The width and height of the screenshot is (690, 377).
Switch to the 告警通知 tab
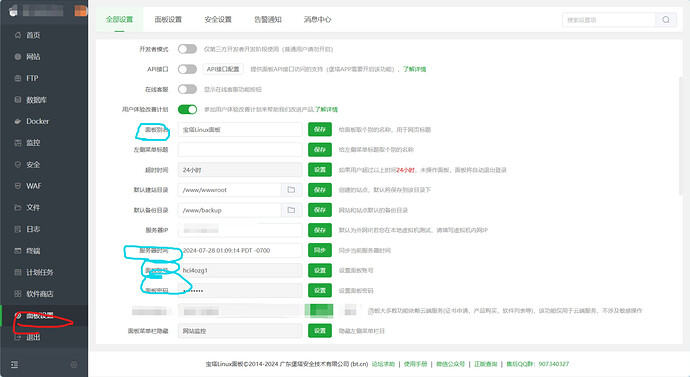268,19
